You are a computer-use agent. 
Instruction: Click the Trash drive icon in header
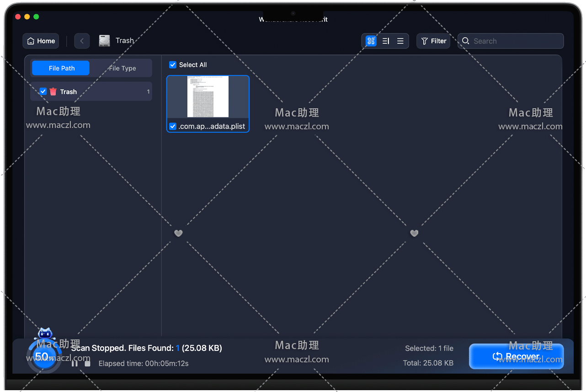(x=105, y=41)
